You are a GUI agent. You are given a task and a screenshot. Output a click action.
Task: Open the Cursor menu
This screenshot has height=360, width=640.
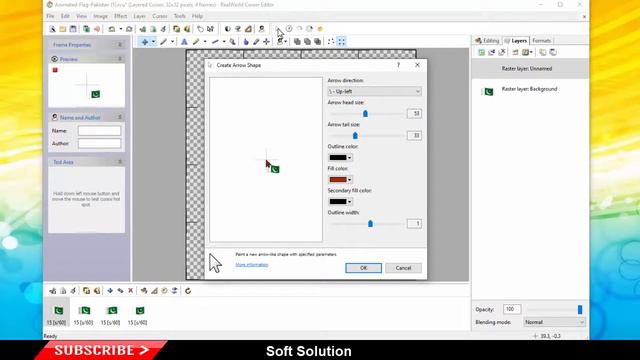160,16
